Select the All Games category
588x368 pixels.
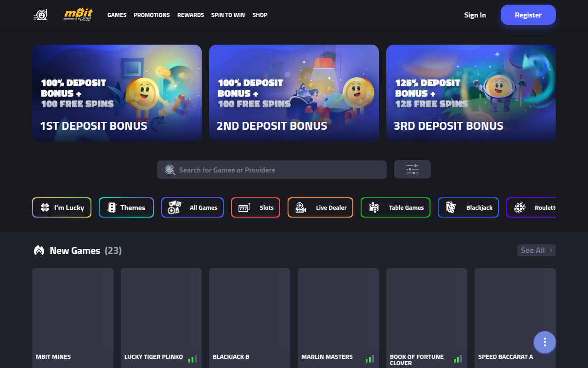(x=192, y=207)
